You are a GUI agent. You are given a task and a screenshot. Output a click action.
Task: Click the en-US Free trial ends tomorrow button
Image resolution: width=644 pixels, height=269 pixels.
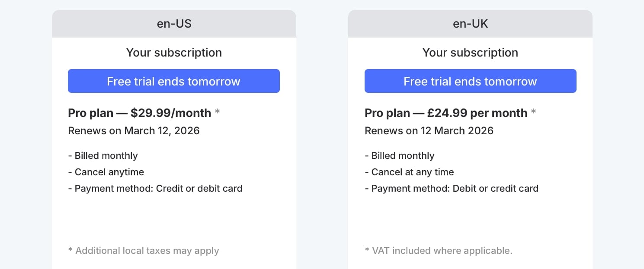point(173,81)
